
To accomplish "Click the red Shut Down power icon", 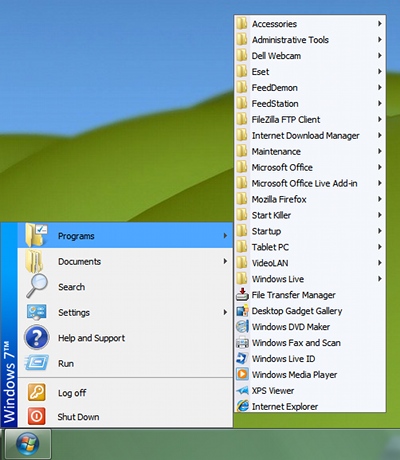I will (37, 416).
